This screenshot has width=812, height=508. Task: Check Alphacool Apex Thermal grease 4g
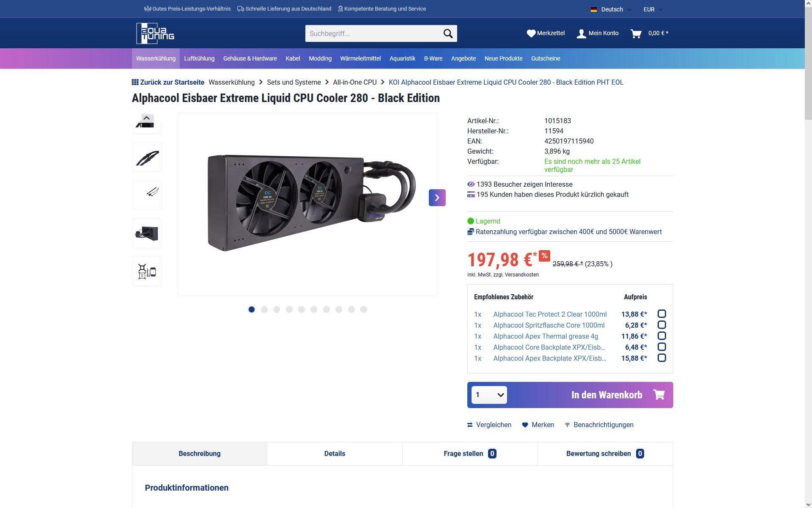[662, 336]
